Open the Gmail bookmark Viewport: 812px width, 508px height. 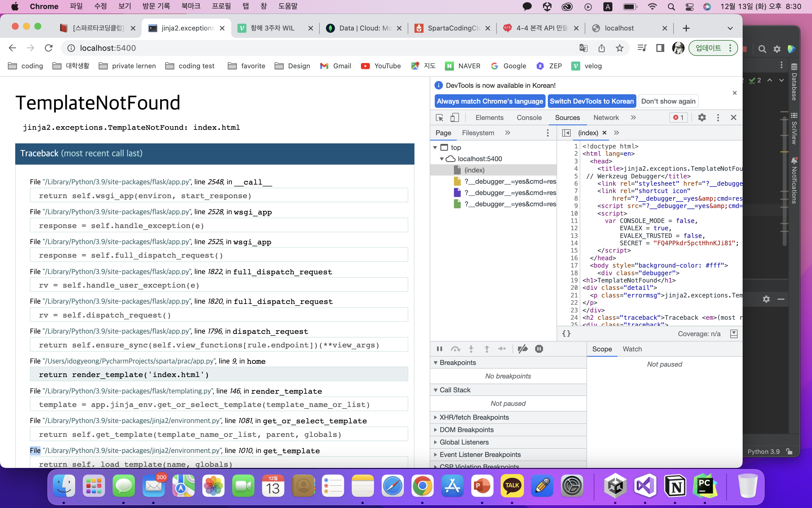coord(336,66)
